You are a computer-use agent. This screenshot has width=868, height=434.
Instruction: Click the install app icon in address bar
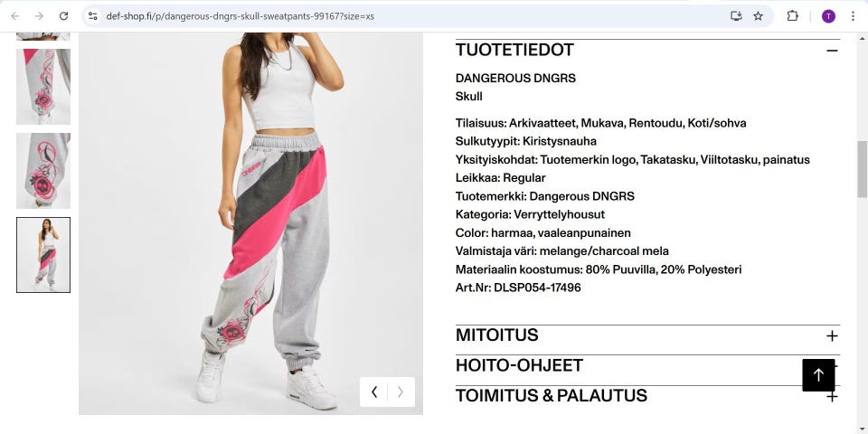pos(736,16)
